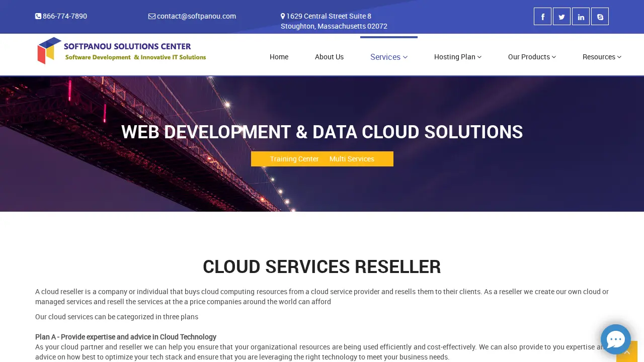Click the Plan A heading text

(x=126, y=337)
